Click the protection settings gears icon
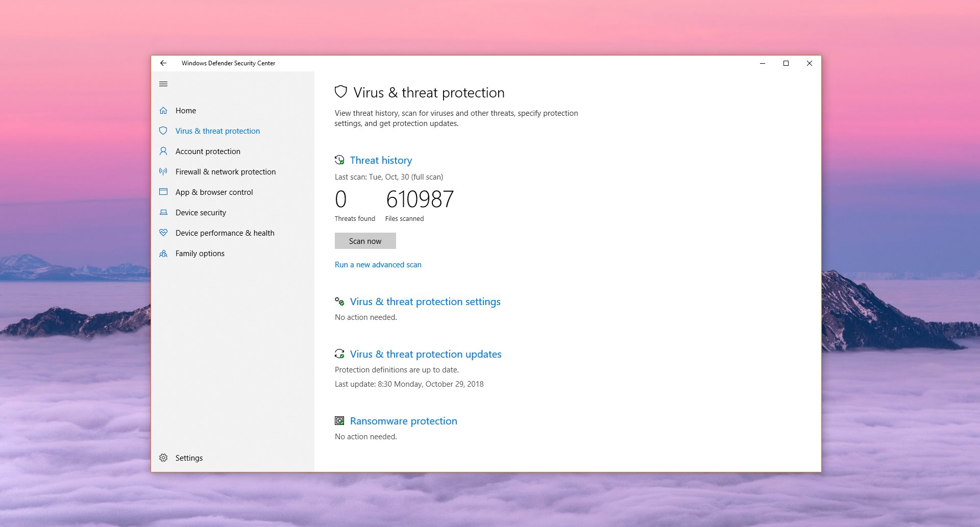The image size is (980, 527). click(x=339, y=302)
